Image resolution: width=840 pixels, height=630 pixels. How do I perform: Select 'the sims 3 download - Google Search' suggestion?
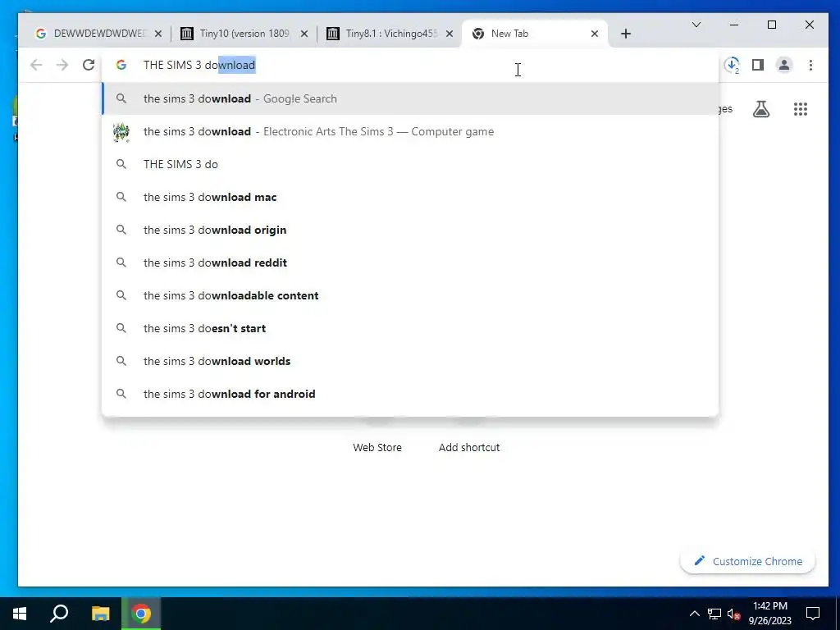click(x=410, y=98)
